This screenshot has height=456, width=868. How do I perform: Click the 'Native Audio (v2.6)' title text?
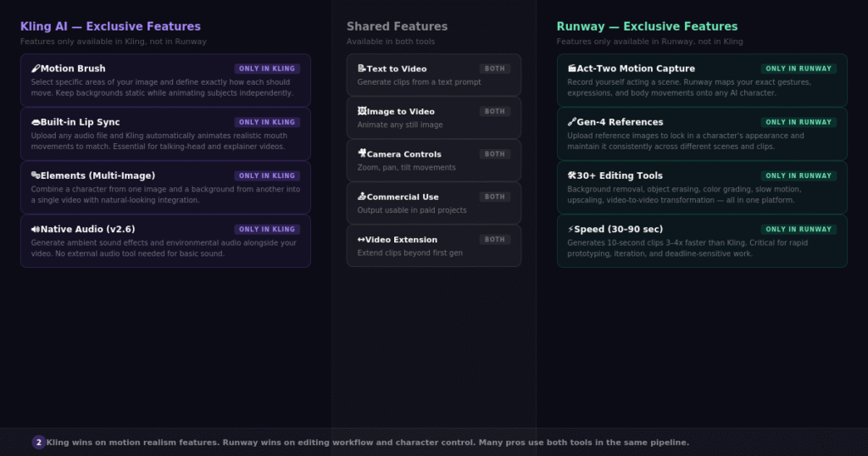pos(88,229)
